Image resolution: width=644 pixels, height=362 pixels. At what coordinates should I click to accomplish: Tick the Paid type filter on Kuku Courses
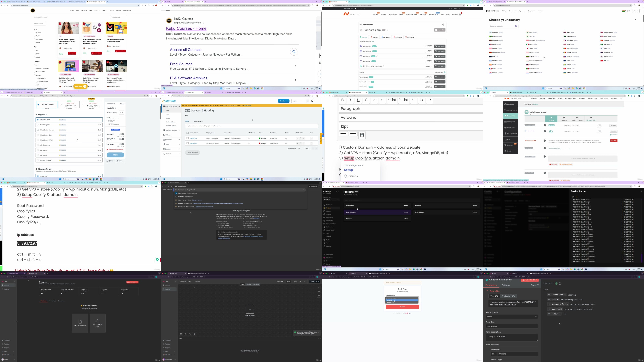(35, 50)
